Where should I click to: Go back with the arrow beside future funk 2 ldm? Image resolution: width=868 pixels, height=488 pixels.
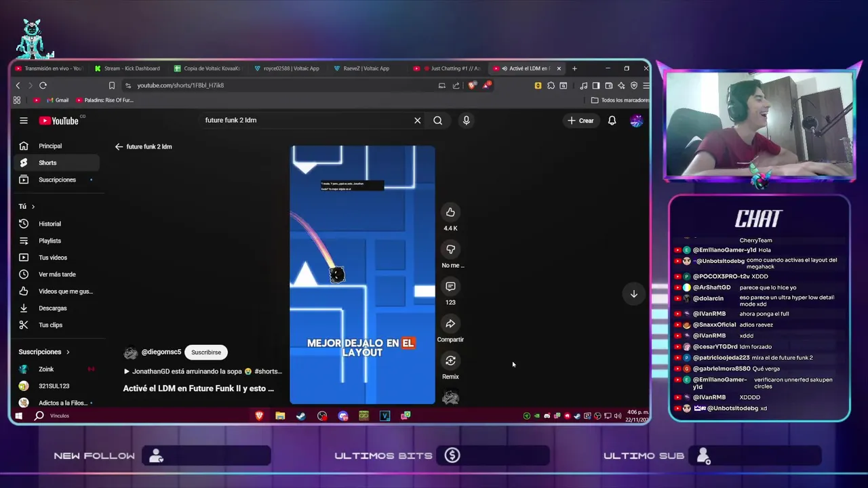(x=119, y=146)
